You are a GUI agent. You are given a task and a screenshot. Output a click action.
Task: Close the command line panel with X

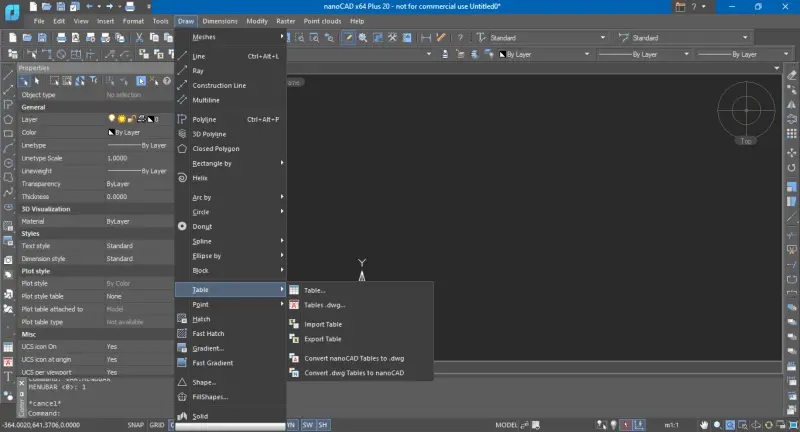tap(21, 383)
